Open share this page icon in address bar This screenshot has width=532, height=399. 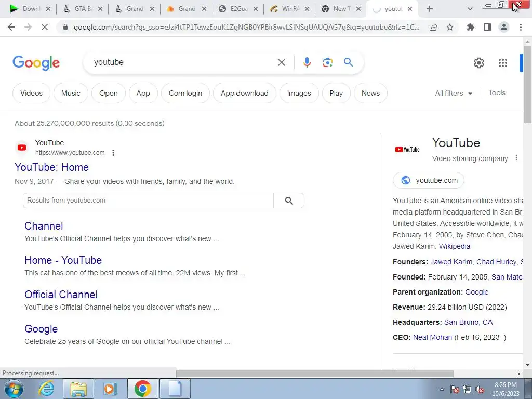(x=433, y=27)
